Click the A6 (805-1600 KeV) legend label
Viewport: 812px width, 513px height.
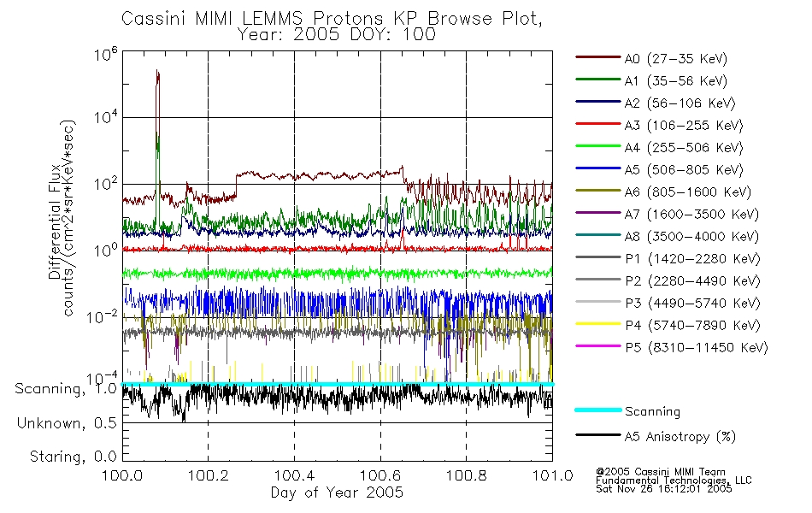click(x=688, y=192)
